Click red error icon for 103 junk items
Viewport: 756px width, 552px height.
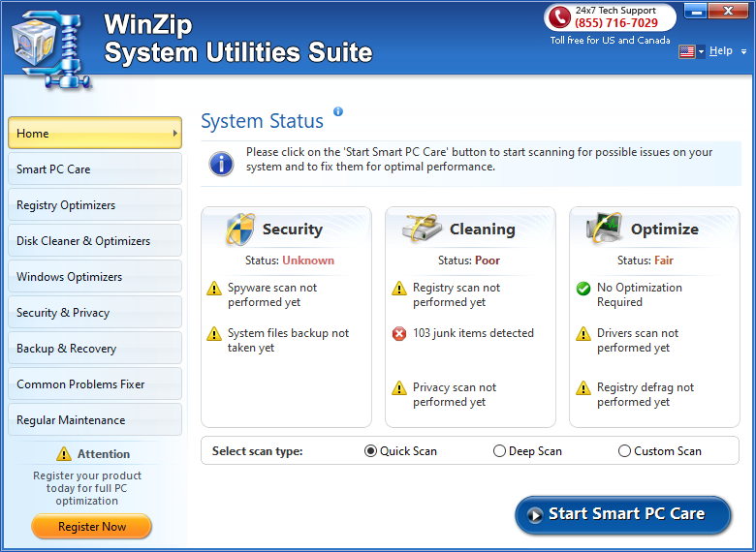tap(398, 333)
